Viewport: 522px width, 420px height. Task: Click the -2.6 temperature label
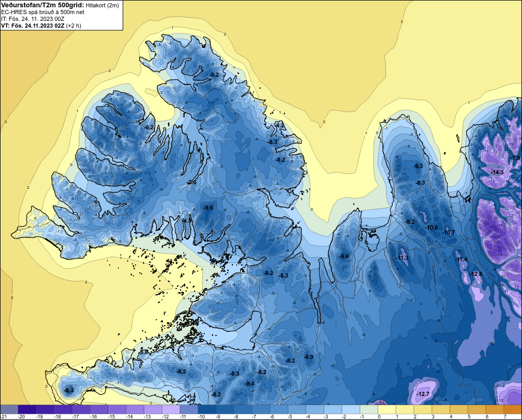(x=192, y=183)
